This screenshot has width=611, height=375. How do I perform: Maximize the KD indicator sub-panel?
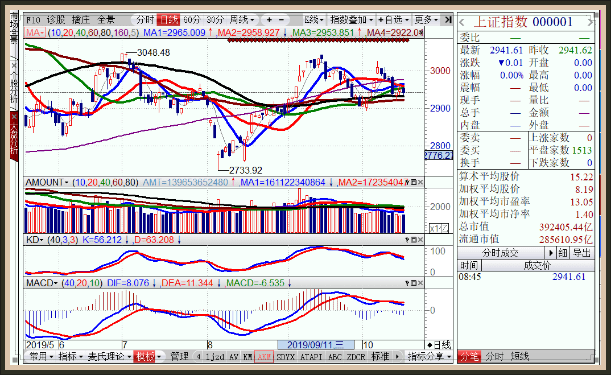414,240
